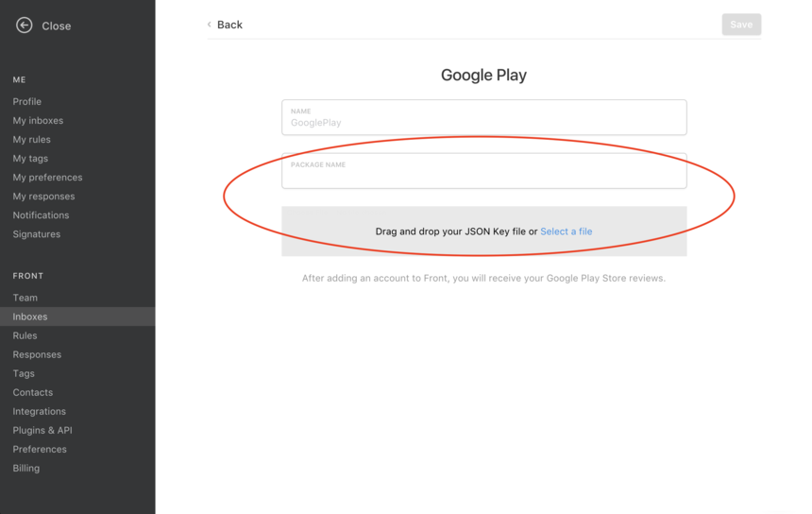The height and width of the screenshot is (514, 812).
Task: Go Back to the previous page
Action: click(229, 25)
